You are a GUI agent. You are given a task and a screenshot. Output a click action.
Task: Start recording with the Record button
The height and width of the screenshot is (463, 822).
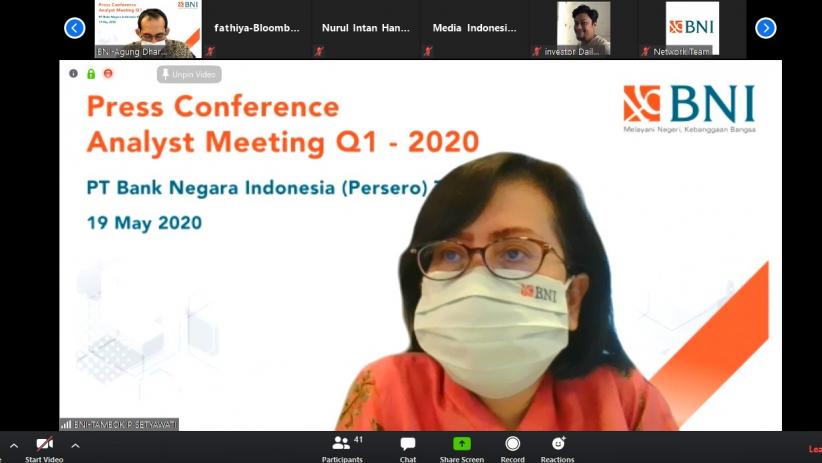512,449
